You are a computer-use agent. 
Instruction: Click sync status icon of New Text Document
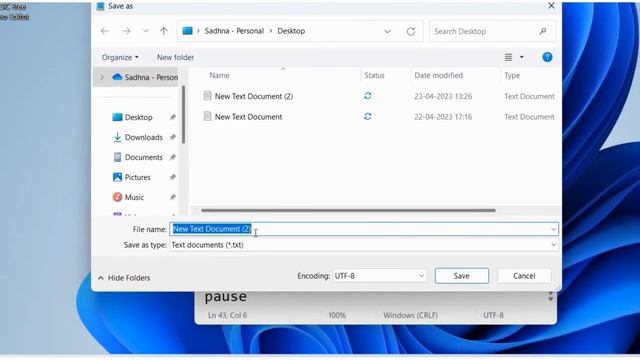pos(367,117)
